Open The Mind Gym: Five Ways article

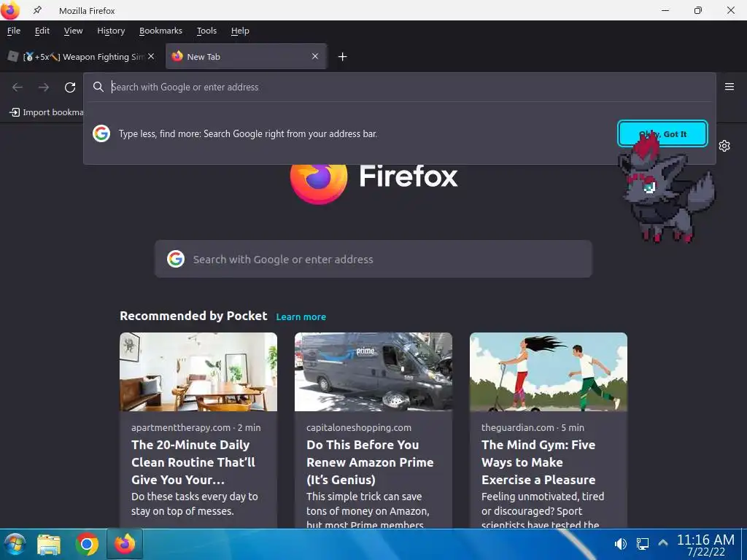[539, 462]
